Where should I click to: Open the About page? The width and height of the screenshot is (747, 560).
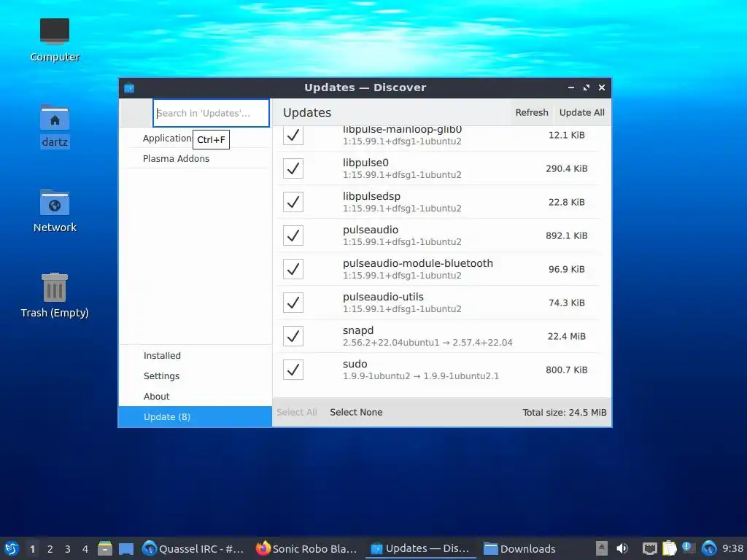[x=195, y=397]
